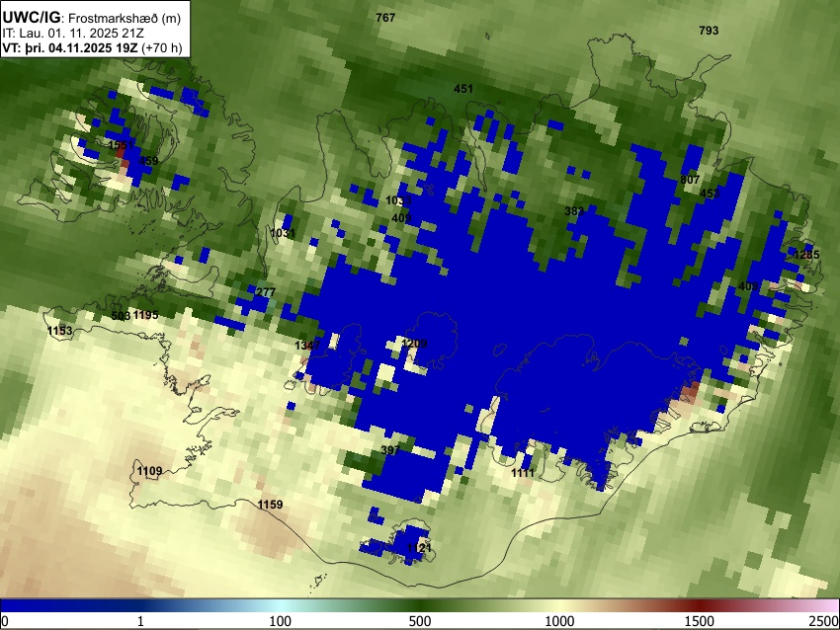Screen dimensions: 840x630
Task: Click the value 1031 on the map
Action: [x=283, y=233]
